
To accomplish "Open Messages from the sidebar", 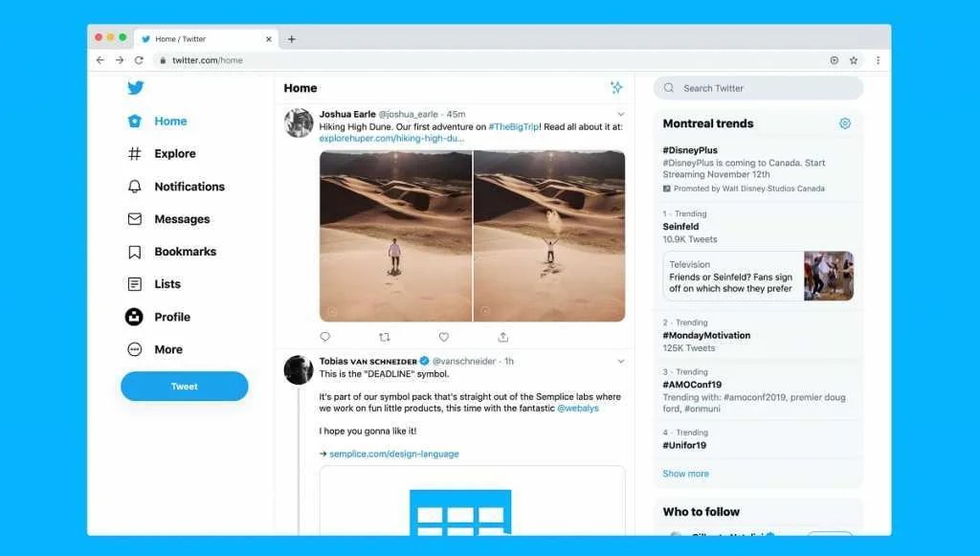I will click(x=182, y=218).
